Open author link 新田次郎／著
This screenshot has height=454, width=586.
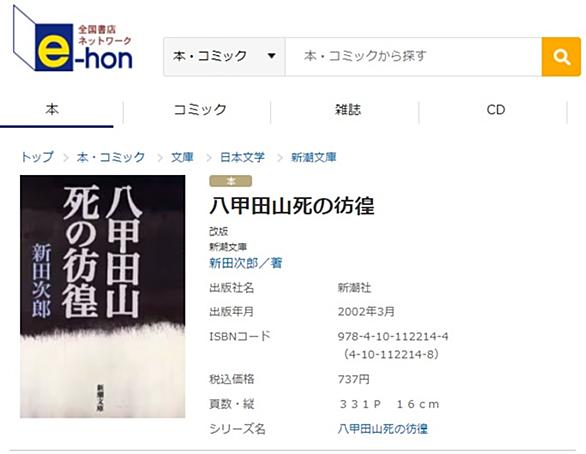click(x=246, y=263)
